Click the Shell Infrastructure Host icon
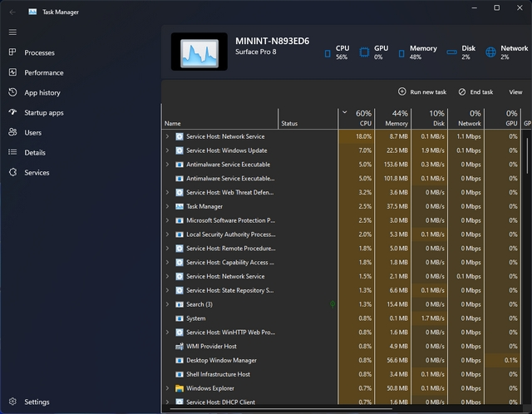 (180, 374)
